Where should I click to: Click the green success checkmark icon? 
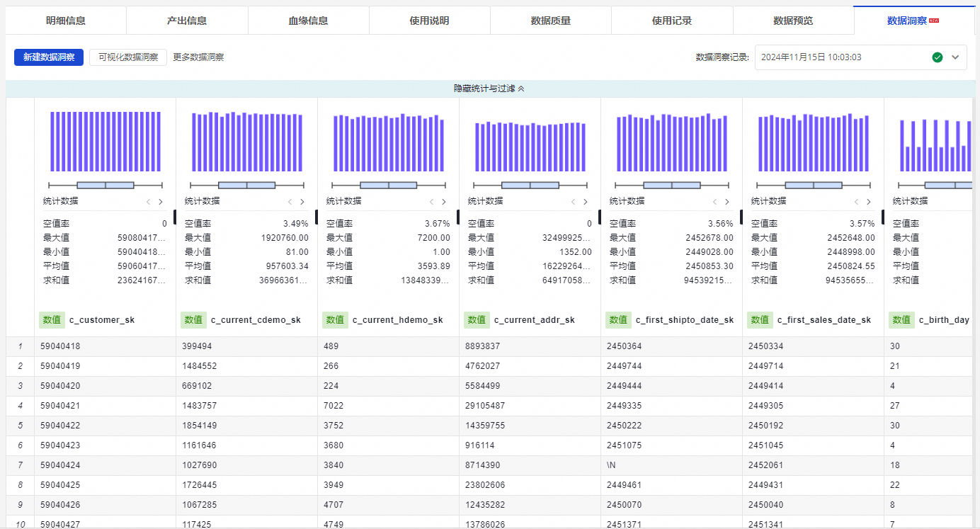tap(938, 57)
